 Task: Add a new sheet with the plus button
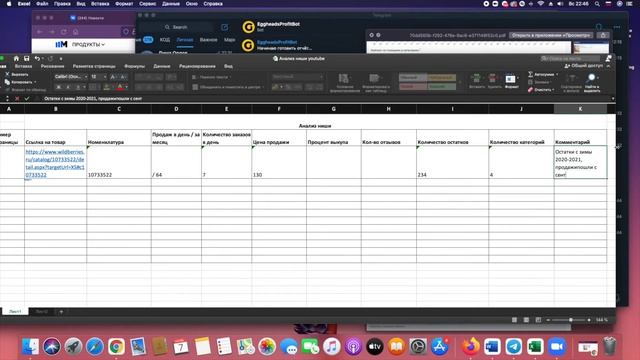(x=61, y=312)
